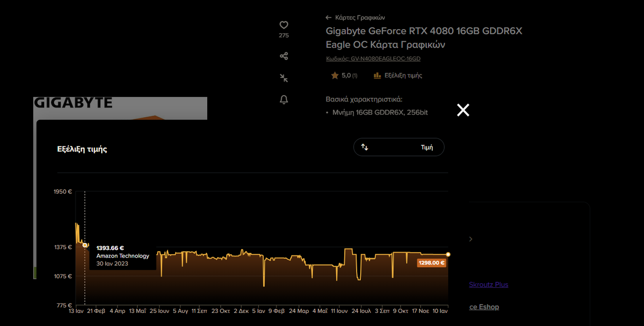This screenshot has height=326, width=644.
Task: Click the product title Gigabyte GeForce RTX 4080
Action: (424, 38)
